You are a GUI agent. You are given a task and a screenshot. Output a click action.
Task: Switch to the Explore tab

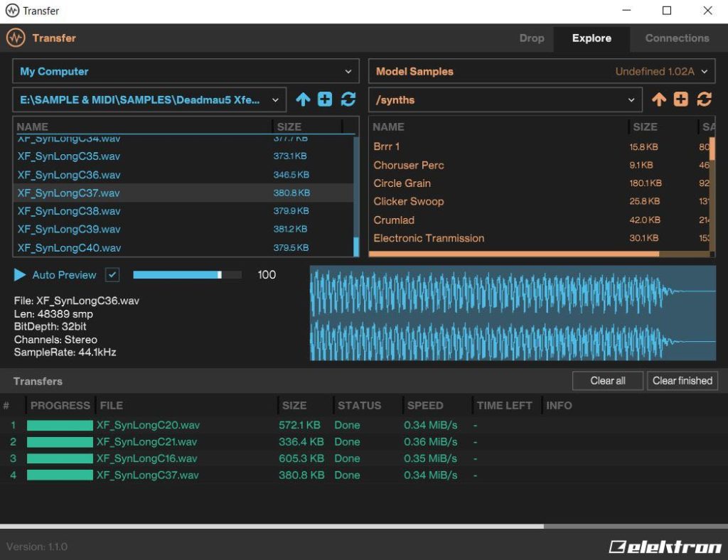(591, 38)
